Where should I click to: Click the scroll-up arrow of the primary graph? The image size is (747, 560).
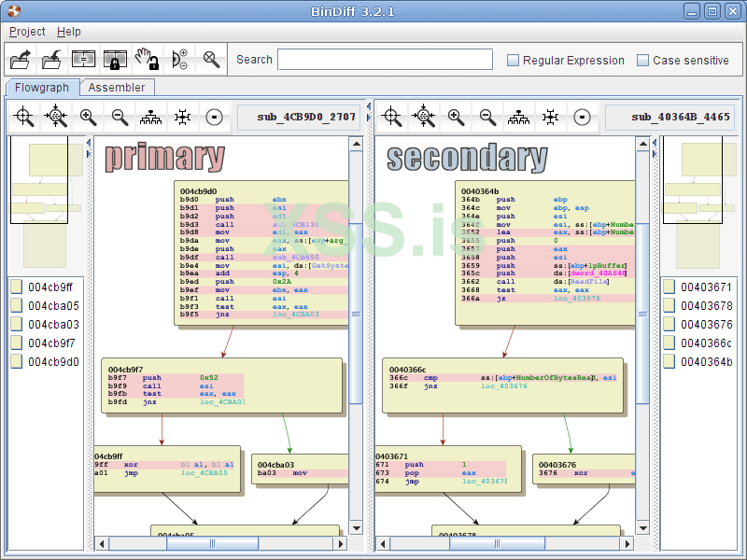356,145
